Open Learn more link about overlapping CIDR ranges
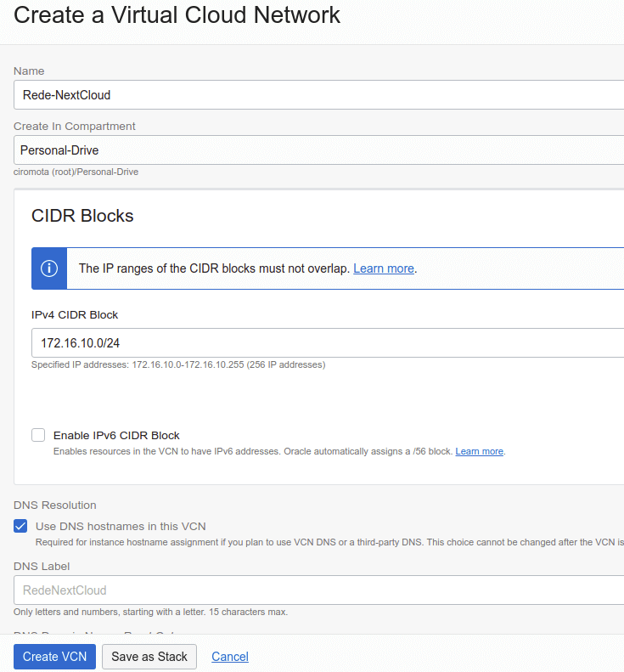This screenshot has height=672, width=624. (384, 268)
